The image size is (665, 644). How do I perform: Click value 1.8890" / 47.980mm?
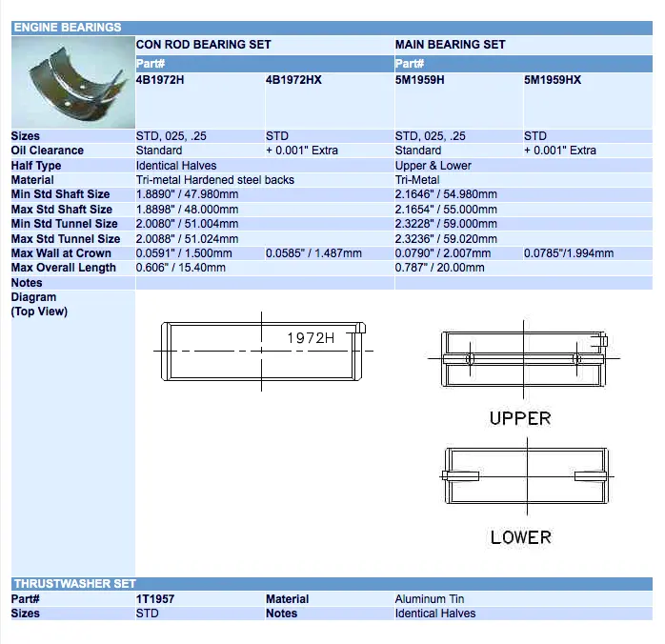coord(187,194)
